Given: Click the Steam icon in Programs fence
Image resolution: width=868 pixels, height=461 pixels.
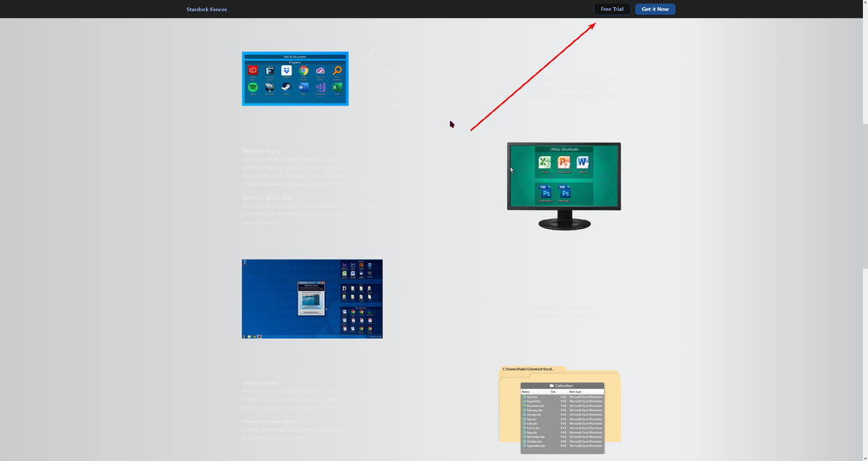Looking at the screenshot, I should click(x=286, y=87).
